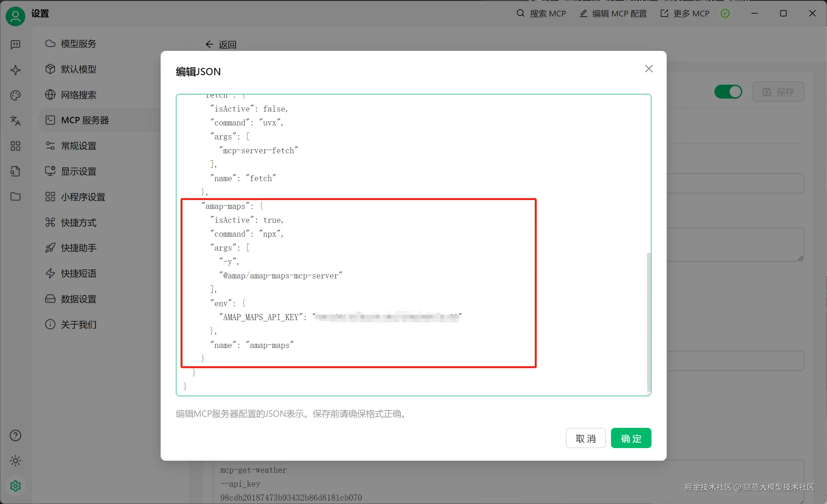Toggle the theme sun icon
827x504 pixels.
[x=15, y=461]
